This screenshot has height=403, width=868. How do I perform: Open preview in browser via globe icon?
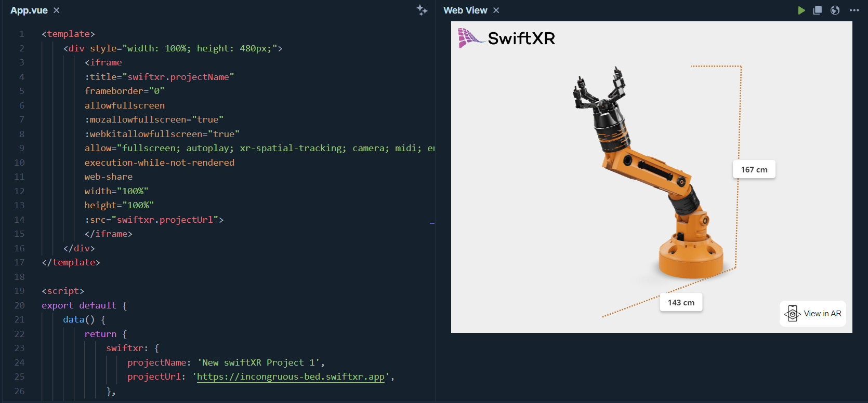click(835, 10)
